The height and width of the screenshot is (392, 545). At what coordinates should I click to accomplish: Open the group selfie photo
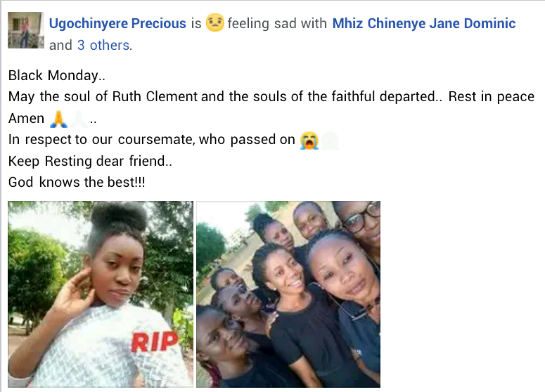click(x=288, y=294)
